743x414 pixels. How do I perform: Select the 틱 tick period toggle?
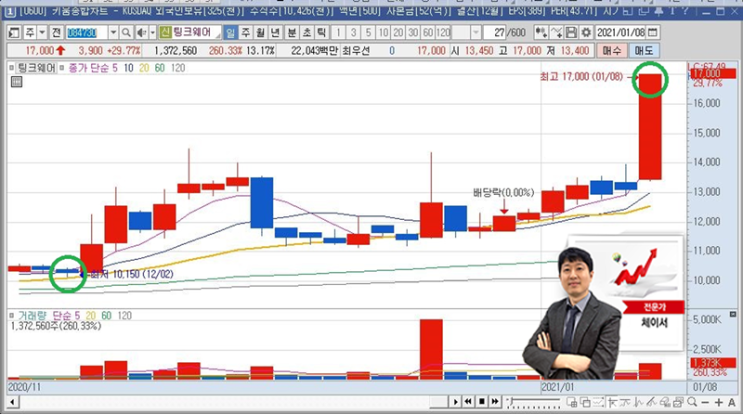click(321, 33)
